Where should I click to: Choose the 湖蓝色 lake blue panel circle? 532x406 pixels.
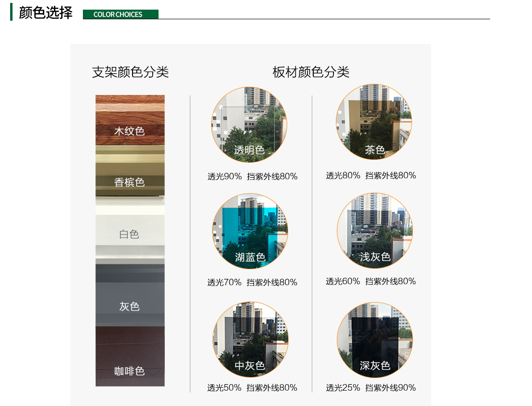point(250,231)
